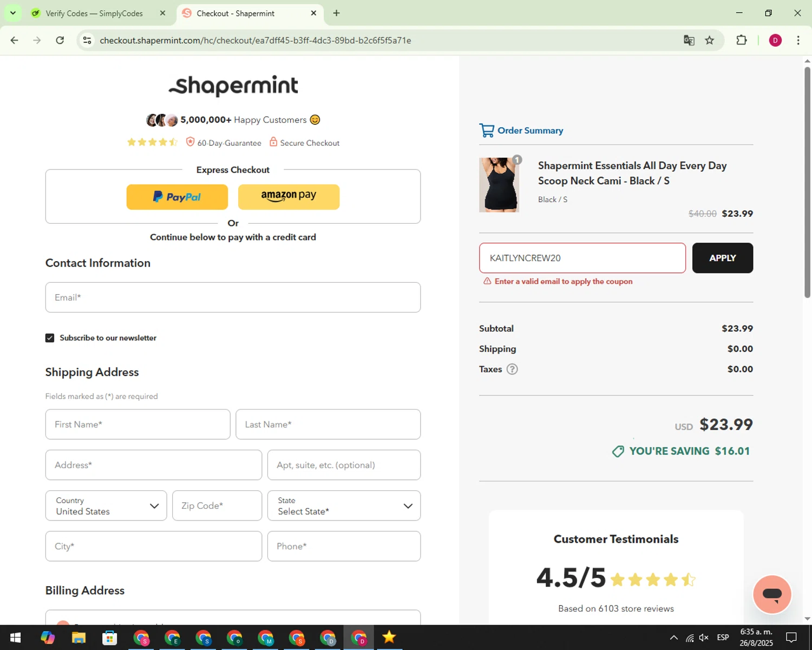Click the Shapermint logo
812x650 pixels.
point(233,86)
